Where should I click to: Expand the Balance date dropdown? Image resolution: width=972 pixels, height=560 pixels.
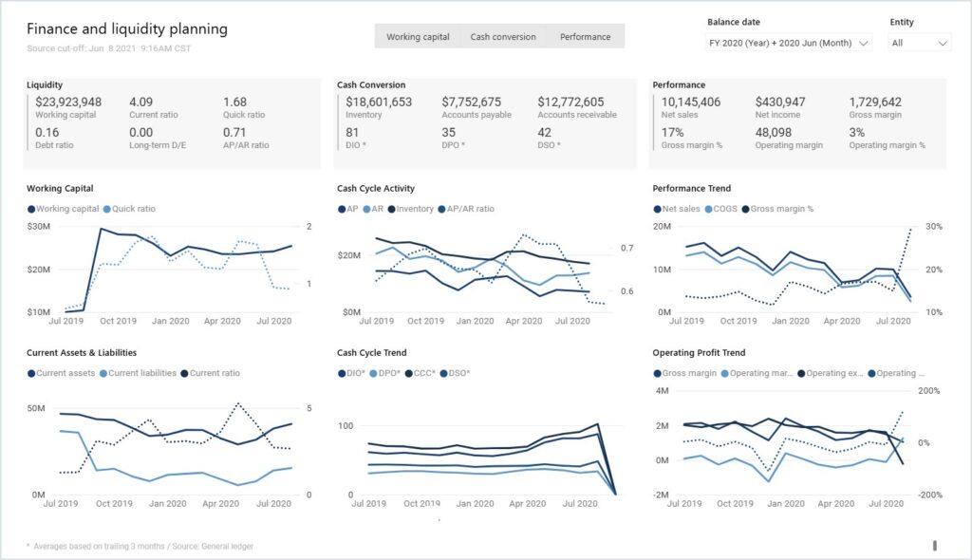[x=788, y=43]
